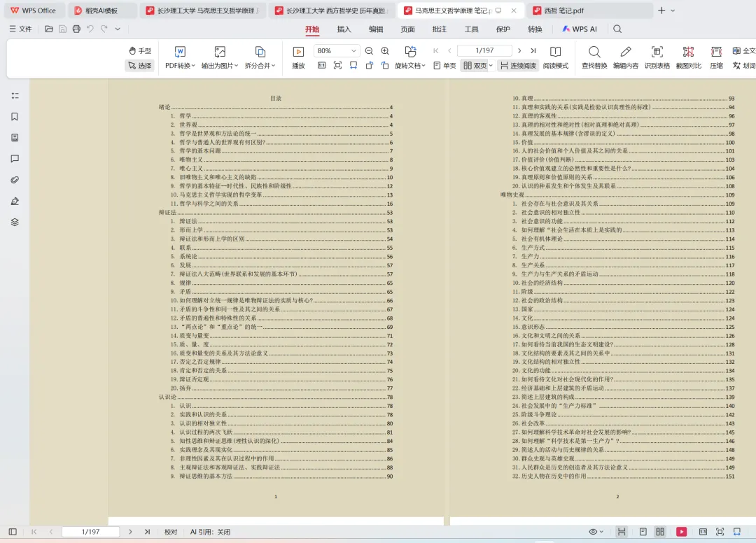
Task: Open layers panel in sidebar
Action: (x=15, y=222)
